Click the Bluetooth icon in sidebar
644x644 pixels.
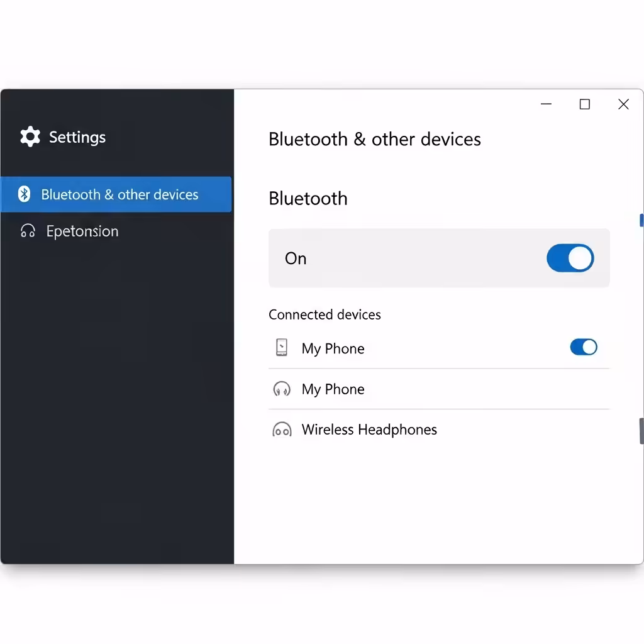point(25,194)
